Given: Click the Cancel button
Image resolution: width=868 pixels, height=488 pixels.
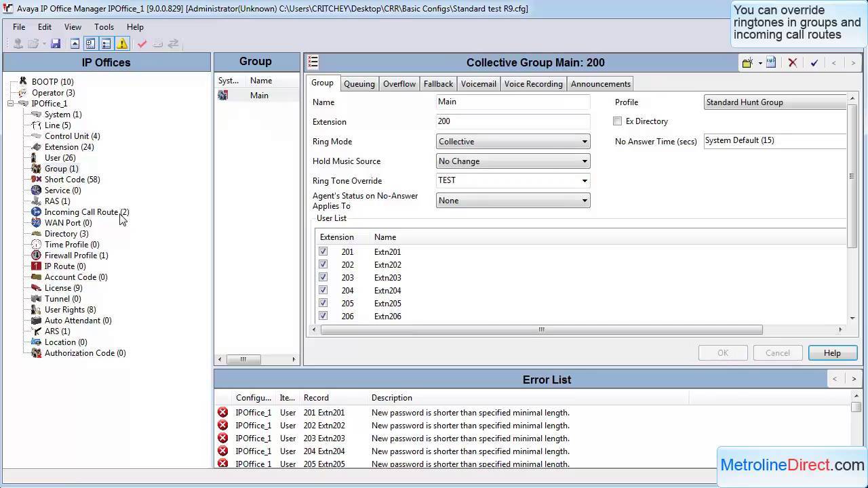Looking at the screenshot, I should 778,353.
